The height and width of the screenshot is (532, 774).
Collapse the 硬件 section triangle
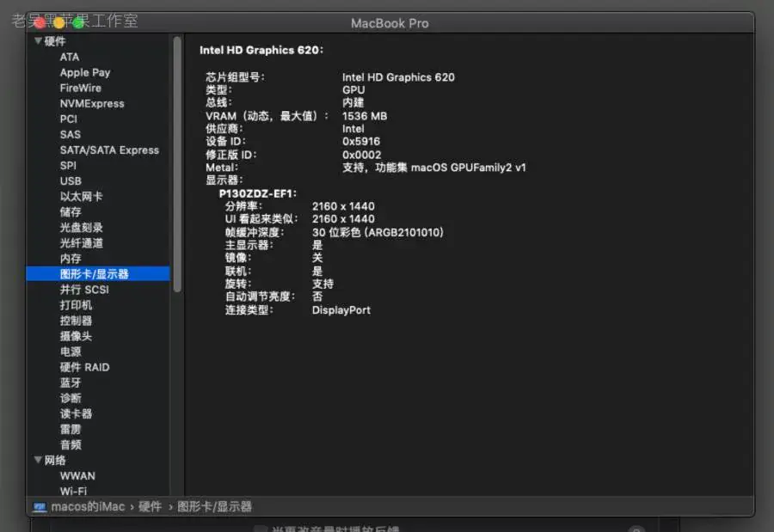[38, 41]
